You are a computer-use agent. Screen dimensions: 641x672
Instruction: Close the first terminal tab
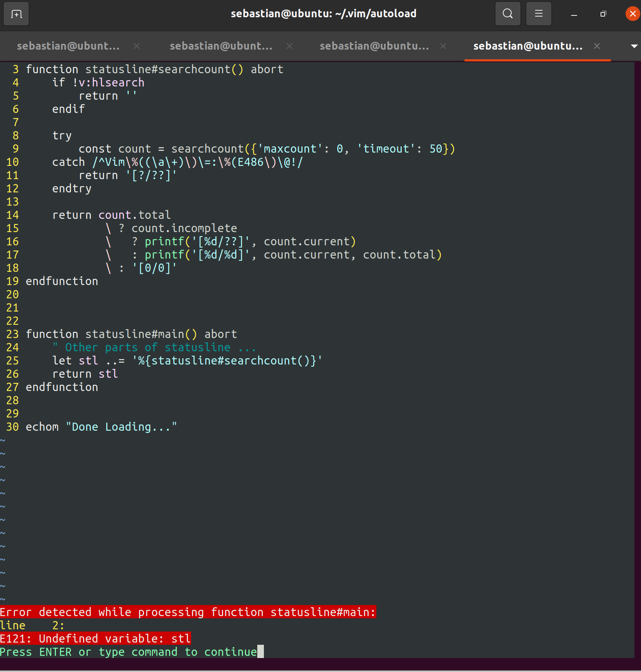(137, 46)
